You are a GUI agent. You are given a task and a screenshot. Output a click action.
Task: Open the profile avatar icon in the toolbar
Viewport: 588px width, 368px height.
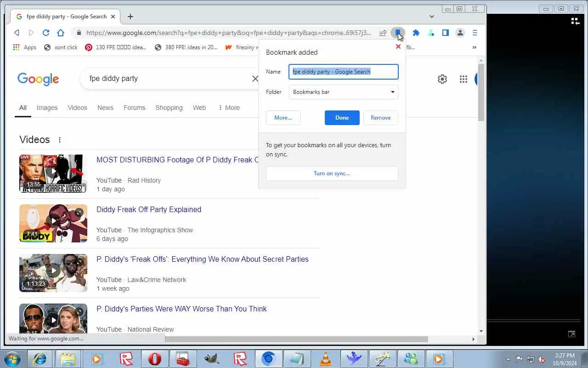pos(460,33)
